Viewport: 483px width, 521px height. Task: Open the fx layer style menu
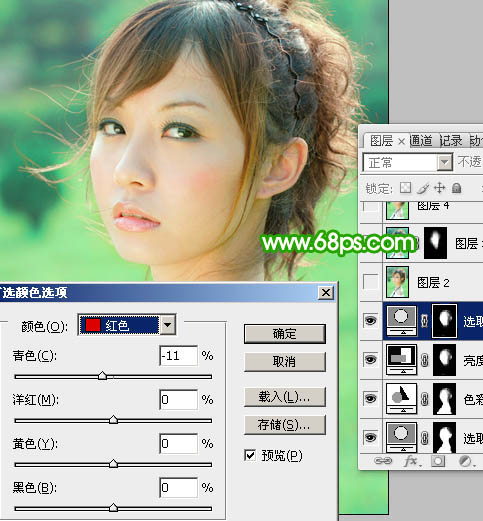coord(412,461)
